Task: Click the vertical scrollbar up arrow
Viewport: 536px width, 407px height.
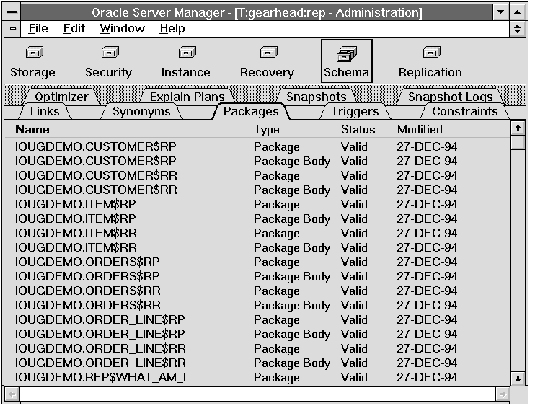Action: tap(518, 128)
